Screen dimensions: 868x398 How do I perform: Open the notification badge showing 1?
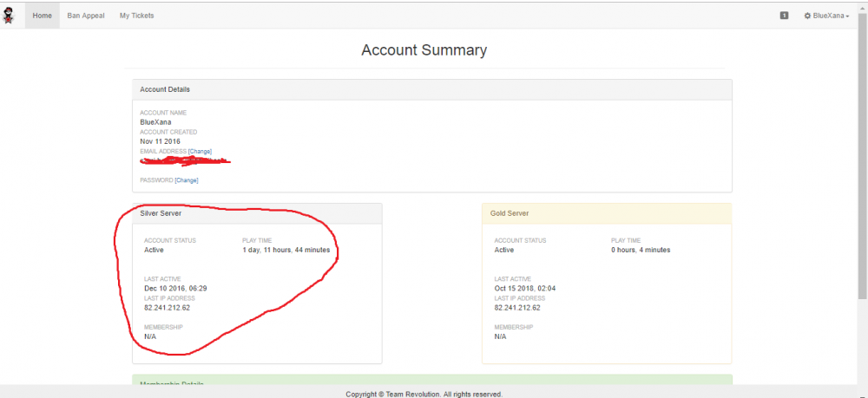785,16
